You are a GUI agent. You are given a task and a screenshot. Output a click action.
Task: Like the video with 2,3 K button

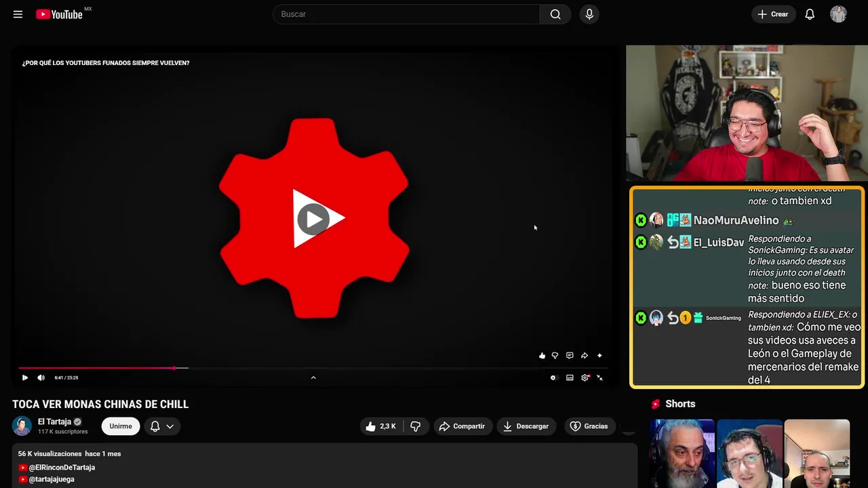coord(381,426)
